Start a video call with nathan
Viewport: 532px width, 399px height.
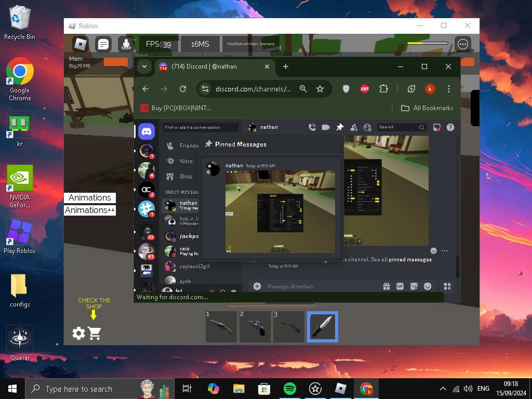(x=326, y=127)
